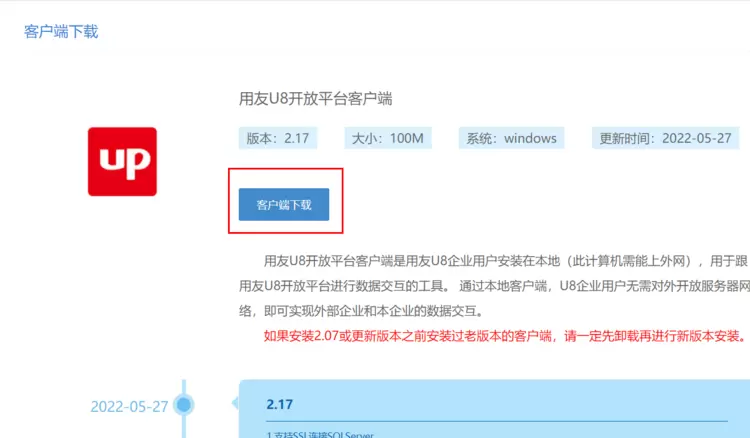The image size is (750, 438).
Task: Click the red uninstall warning text
Action: (506, 335)
